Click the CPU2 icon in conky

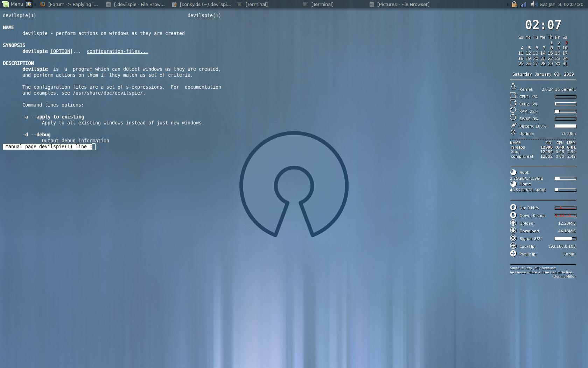coord(513,103)
